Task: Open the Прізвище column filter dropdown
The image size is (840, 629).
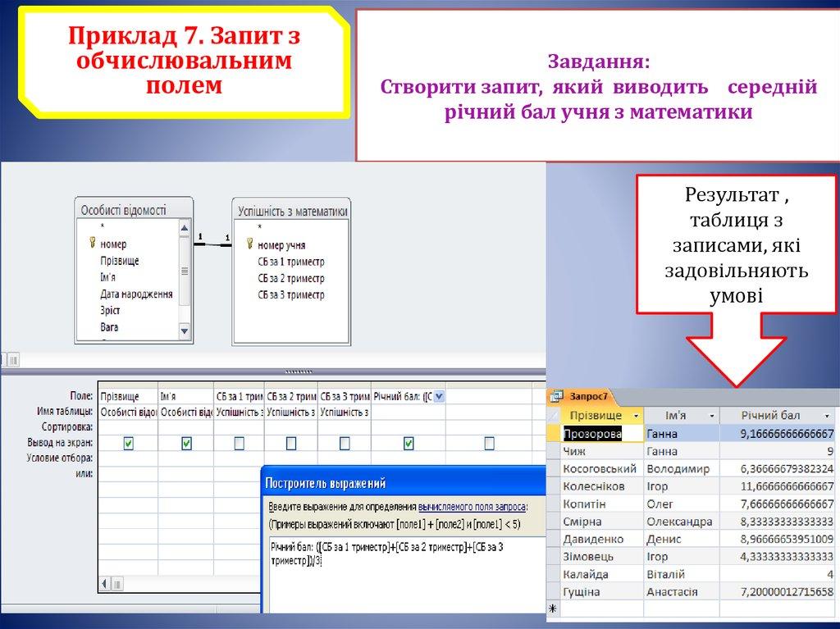Action: click(636, 415)
